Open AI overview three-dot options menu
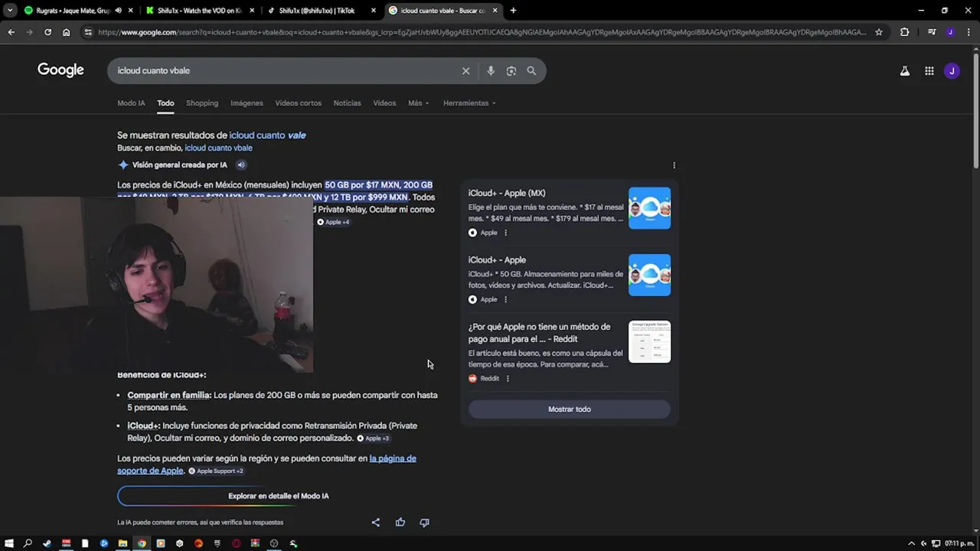 [x=674, y=165]
